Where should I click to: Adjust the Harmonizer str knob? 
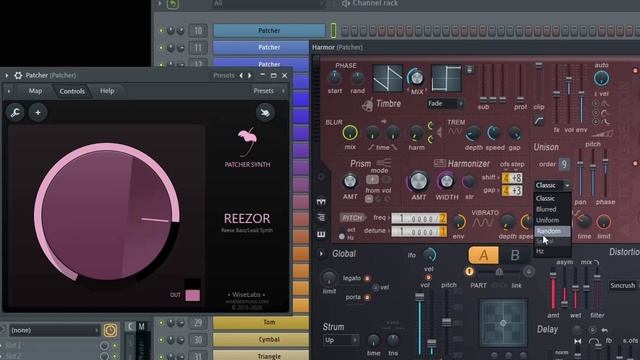tap(469, 182)
